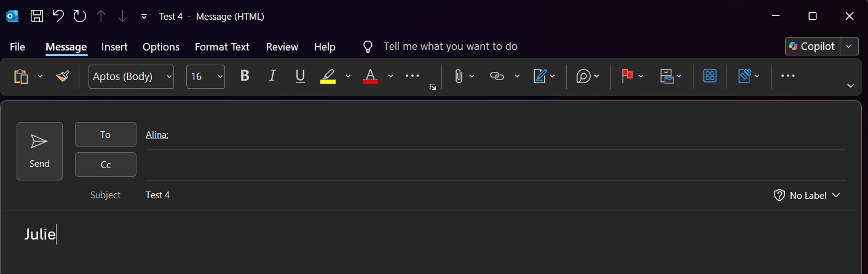Viewport: 868px width, 274px height.
Task: Click into the Cc address field
Action: 495,165
